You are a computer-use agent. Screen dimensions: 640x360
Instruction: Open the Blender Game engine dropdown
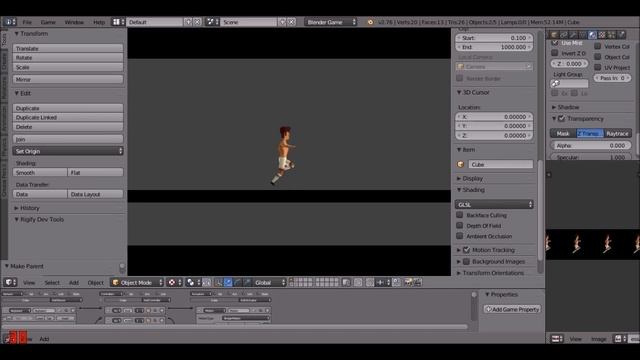tap(331, 22)
